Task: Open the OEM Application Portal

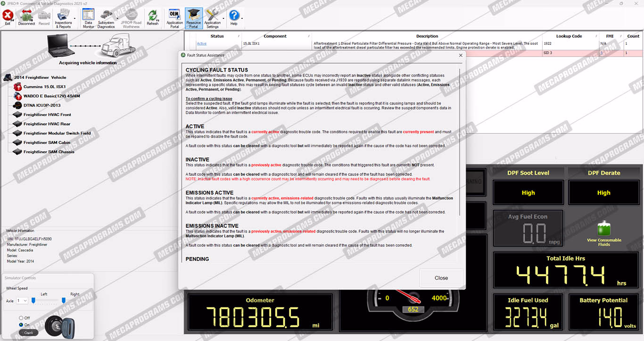Action: coord(174,19)
